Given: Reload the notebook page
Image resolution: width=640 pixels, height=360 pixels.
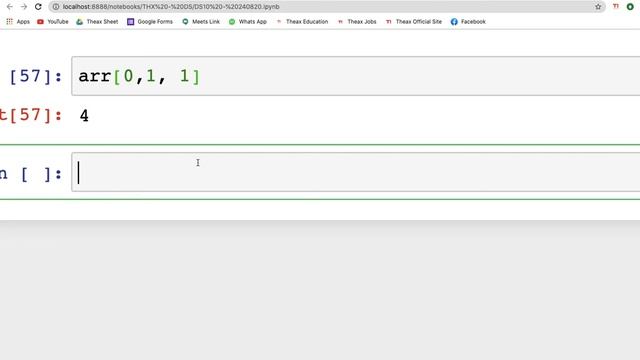Looking at the screenshot, I should tap(38, 7).
